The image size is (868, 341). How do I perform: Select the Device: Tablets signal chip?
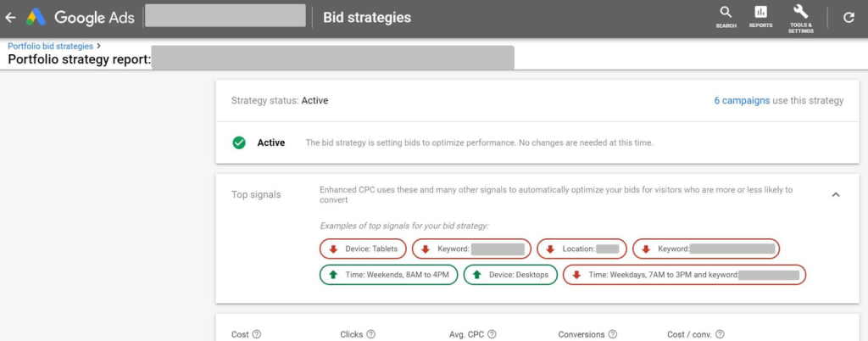(363, 249)
